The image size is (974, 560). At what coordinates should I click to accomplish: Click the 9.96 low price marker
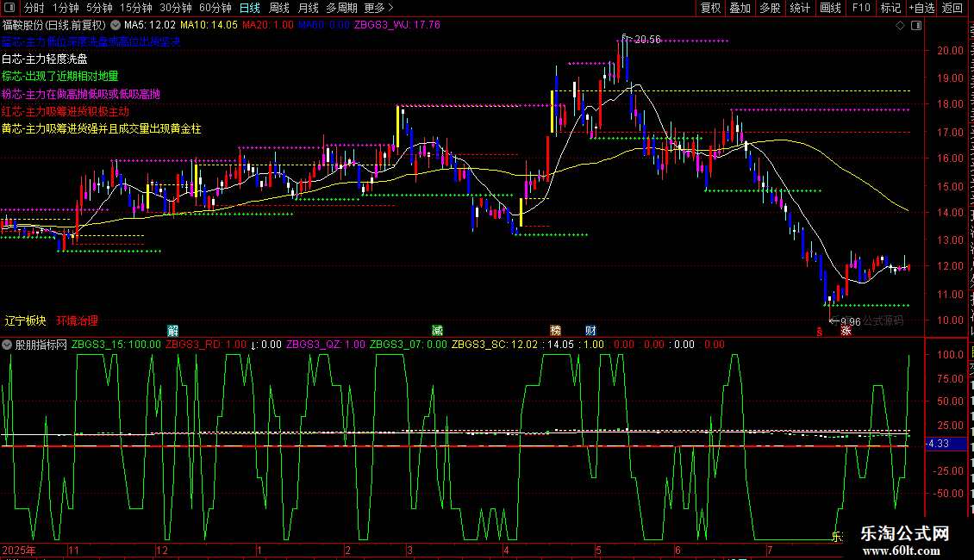[851, 321]
